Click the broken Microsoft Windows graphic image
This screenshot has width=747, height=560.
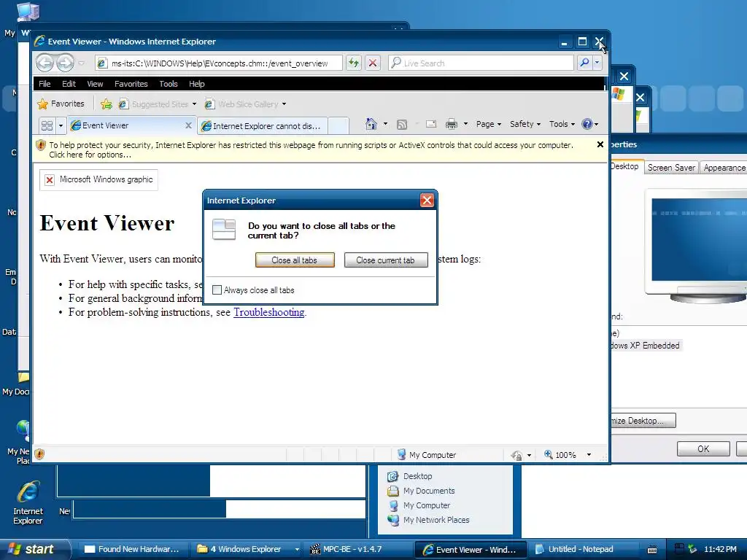coord(98,180)
